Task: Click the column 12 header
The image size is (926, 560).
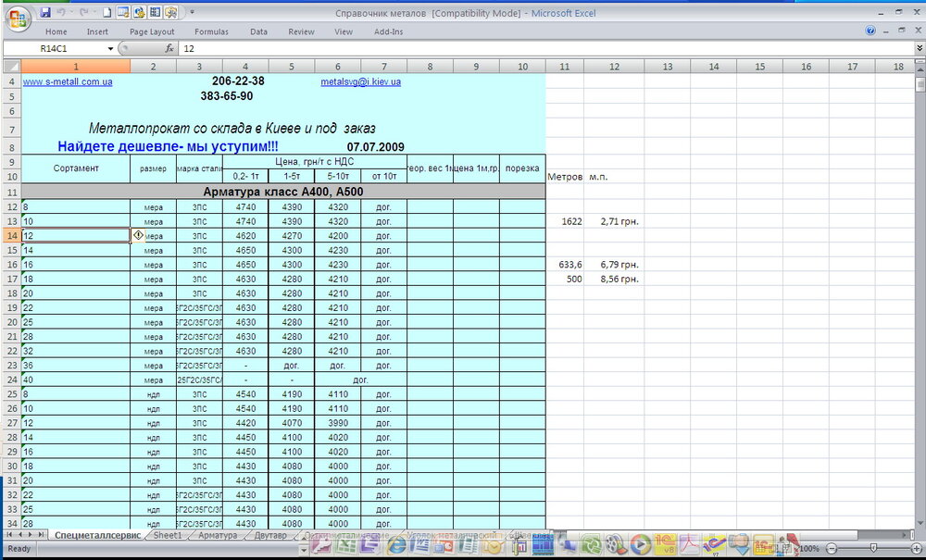Action: 614,67
